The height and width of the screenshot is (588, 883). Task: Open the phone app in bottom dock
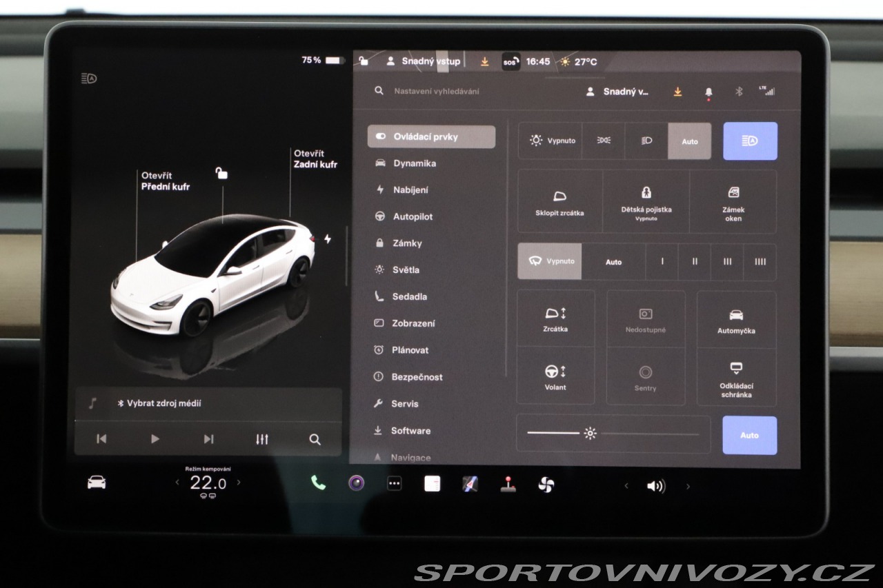[318, 483]
